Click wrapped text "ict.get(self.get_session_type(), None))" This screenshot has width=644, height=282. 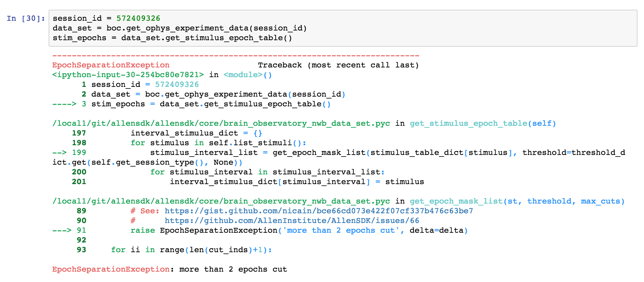pos(147,162)
